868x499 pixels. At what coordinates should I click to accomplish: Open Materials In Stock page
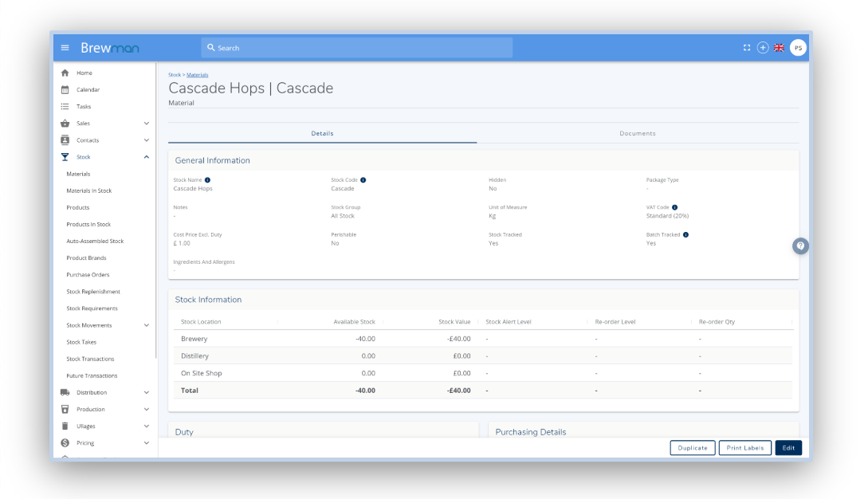click(89, 191)
